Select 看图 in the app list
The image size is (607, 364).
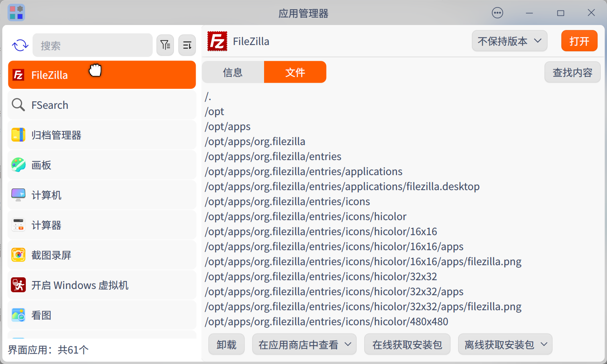(102, 315)
